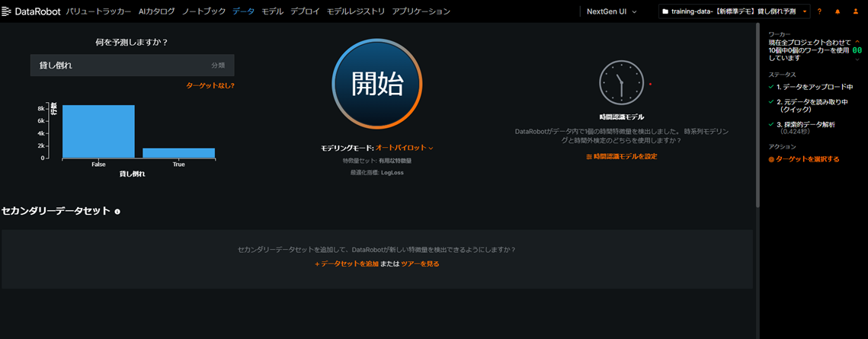Decrease workers with the down arrow
868x339 pixels.
[857, 59]
